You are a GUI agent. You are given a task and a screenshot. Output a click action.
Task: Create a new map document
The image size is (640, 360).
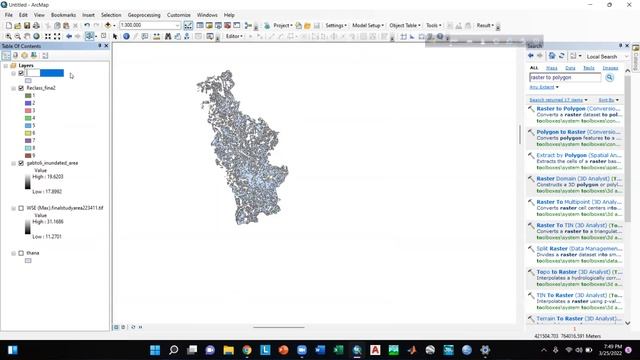tap(9, 25)
